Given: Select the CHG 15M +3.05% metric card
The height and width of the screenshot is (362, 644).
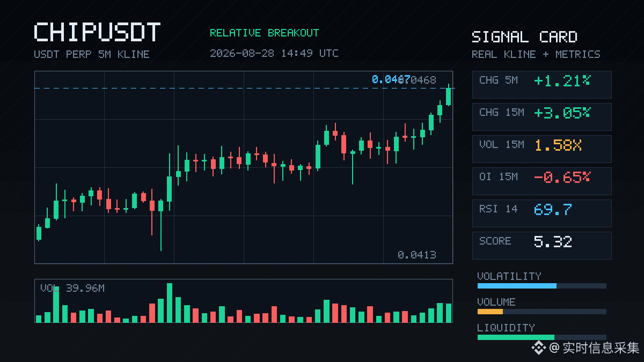Looking at the screenshot, I should [541, 117].
